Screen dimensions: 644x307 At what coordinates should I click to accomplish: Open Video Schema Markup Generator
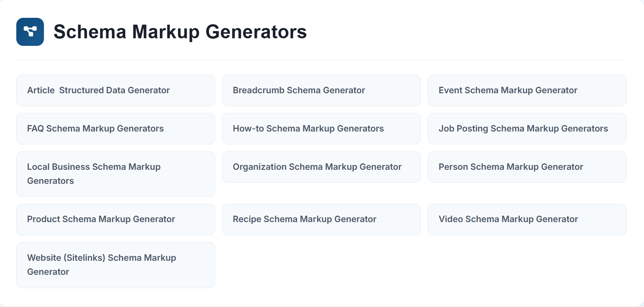(527, 219)
